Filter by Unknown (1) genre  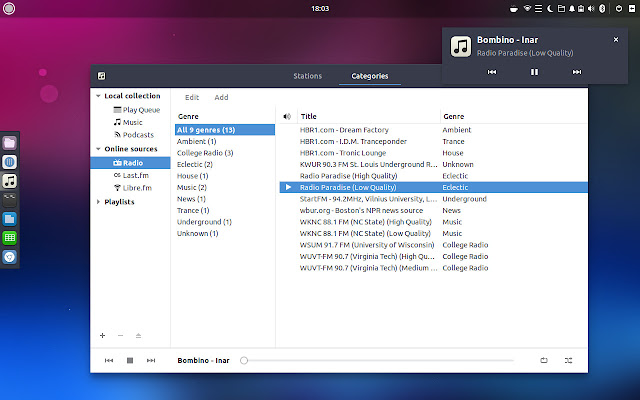[x=198, y=233]
